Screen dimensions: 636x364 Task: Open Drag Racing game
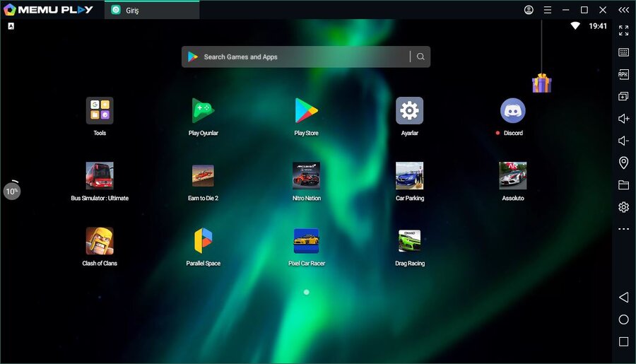pyautogui.click(x=409, y=240)
